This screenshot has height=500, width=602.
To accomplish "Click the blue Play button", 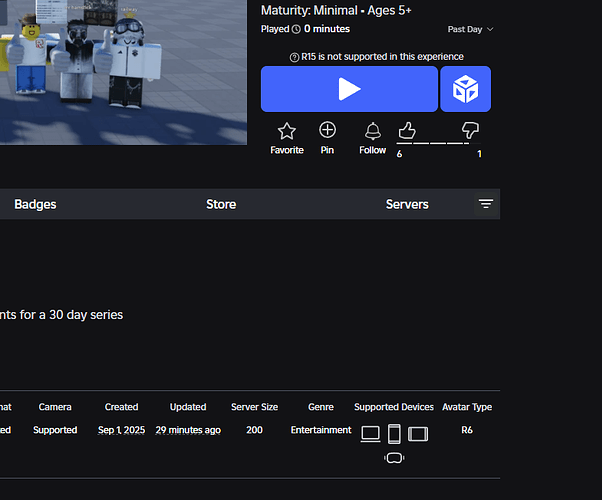I will tap(349, 89).
